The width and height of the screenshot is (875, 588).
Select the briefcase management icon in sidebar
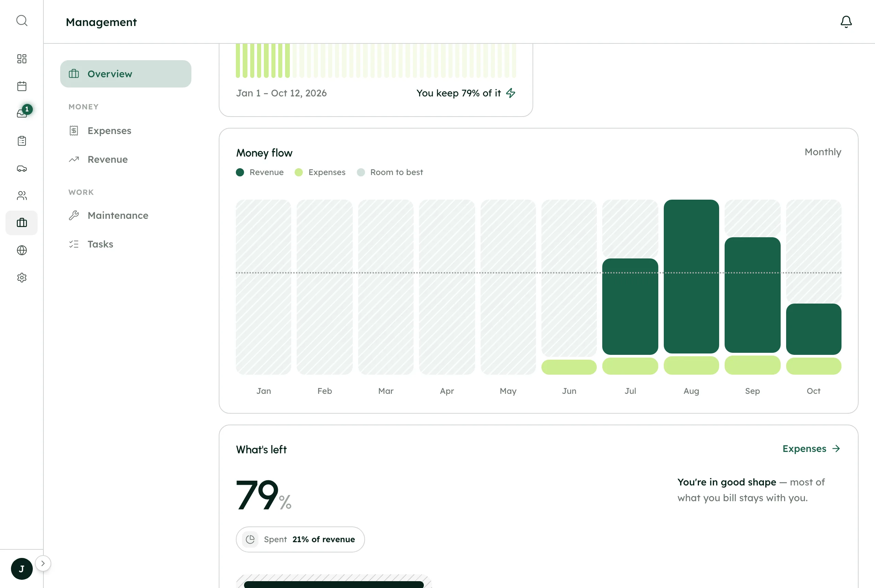click(x=22, y=223)
